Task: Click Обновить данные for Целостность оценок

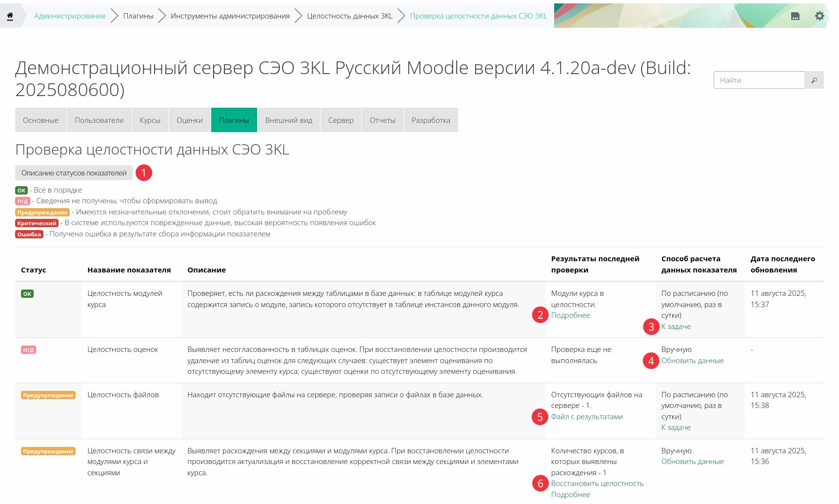Action: pos(692,361)
